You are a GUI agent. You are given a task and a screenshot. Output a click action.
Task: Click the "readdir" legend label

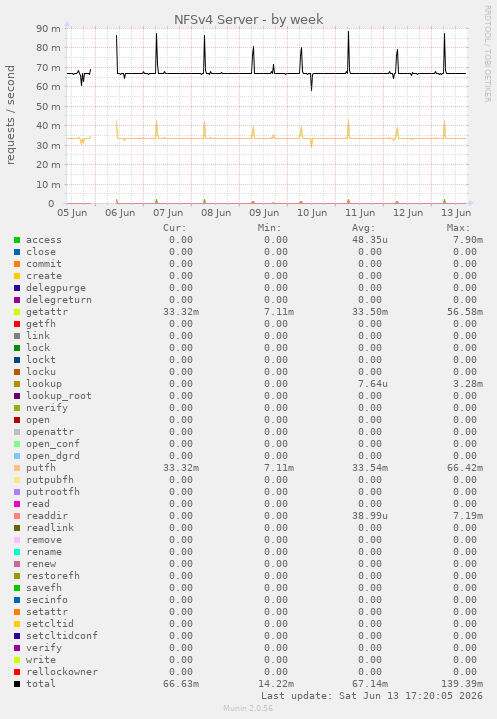[47, 516]
